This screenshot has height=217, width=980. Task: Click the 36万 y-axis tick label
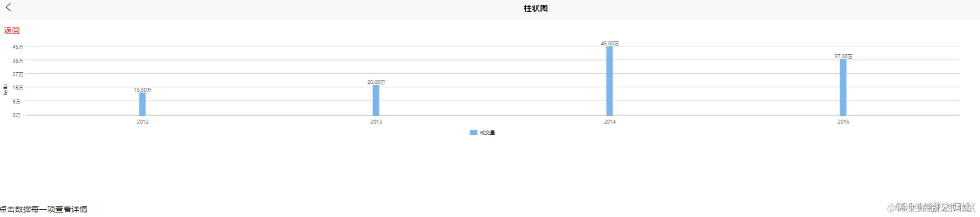(x=18, y=60)
